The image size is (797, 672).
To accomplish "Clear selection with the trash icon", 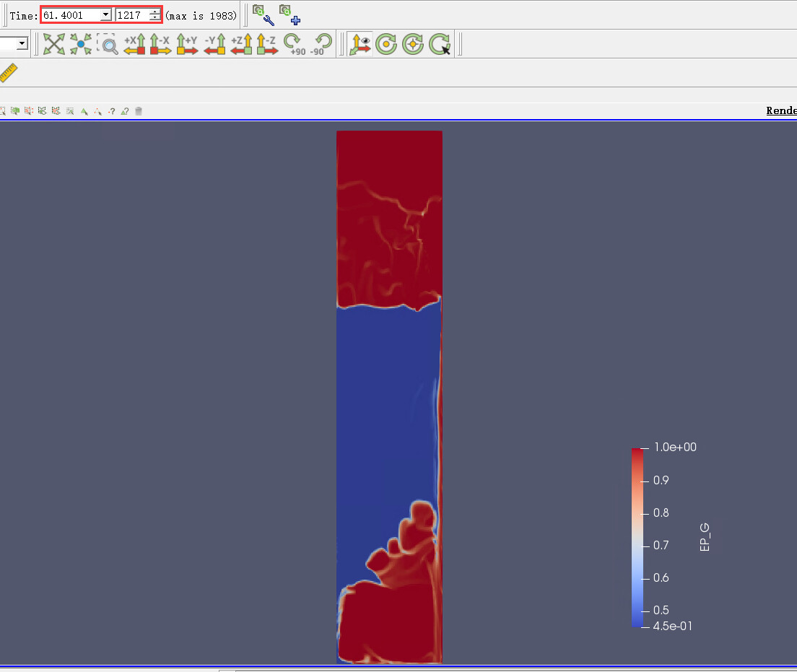I will click(x=139, y=111).
